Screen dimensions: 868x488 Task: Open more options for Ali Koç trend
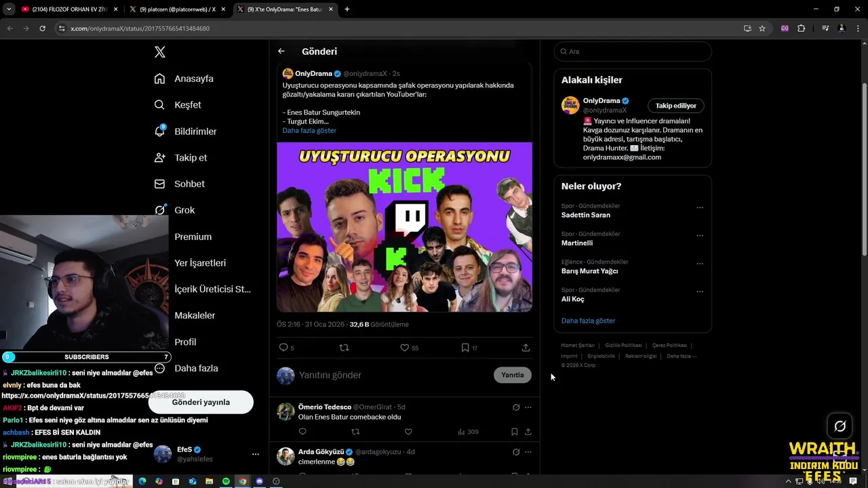tap(700, 291)
